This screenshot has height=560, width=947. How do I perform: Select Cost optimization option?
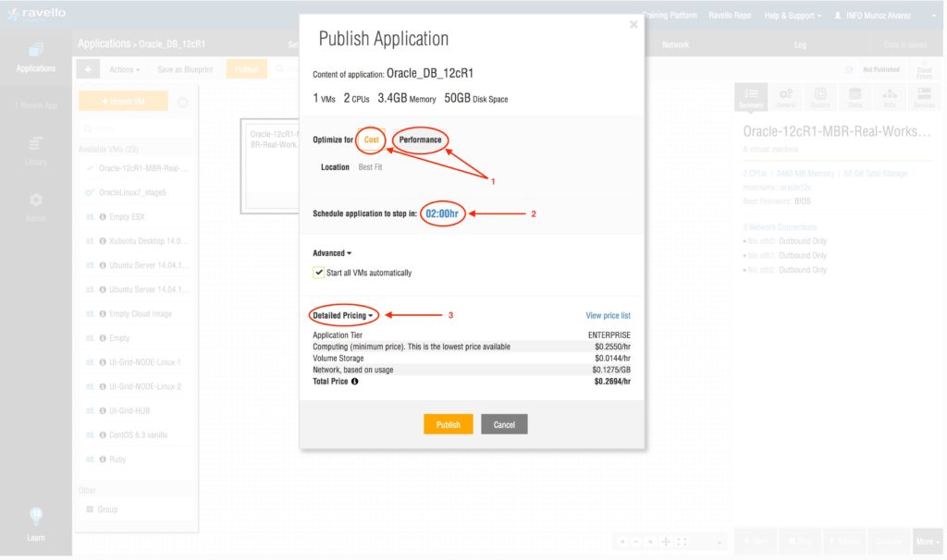[x=372, y=140]
